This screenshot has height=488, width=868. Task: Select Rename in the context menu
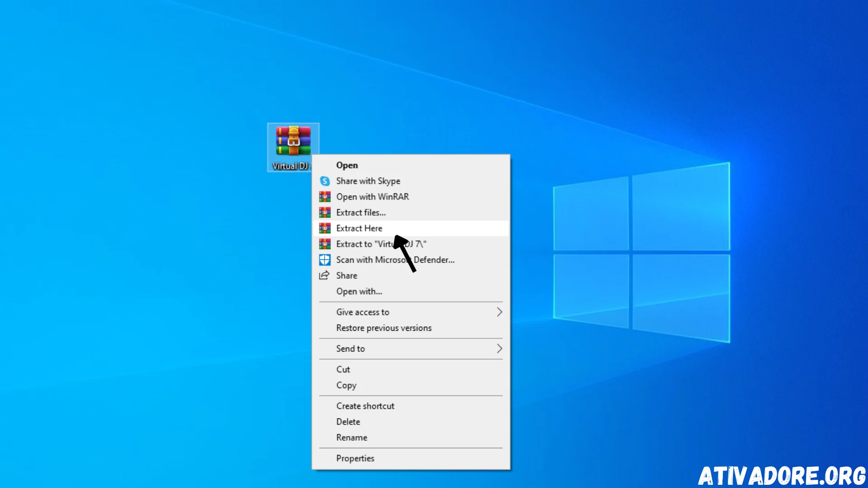click(410, 438)
